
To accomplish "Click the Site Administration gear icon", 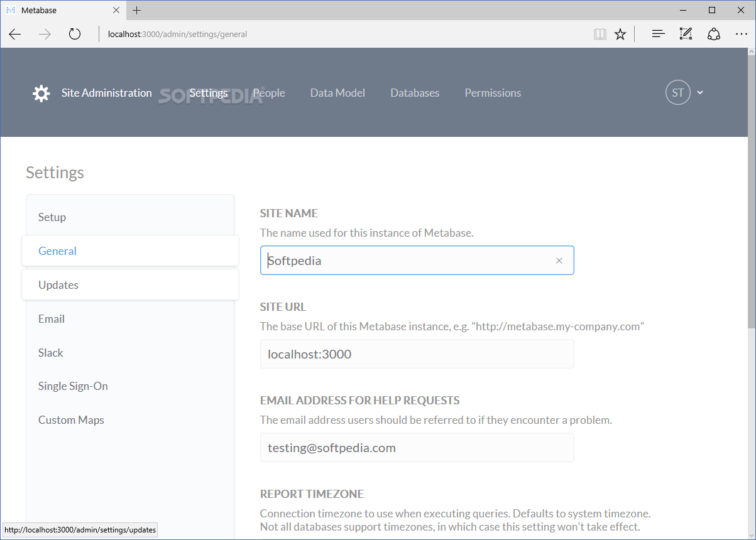I will (x=41, y=93).
